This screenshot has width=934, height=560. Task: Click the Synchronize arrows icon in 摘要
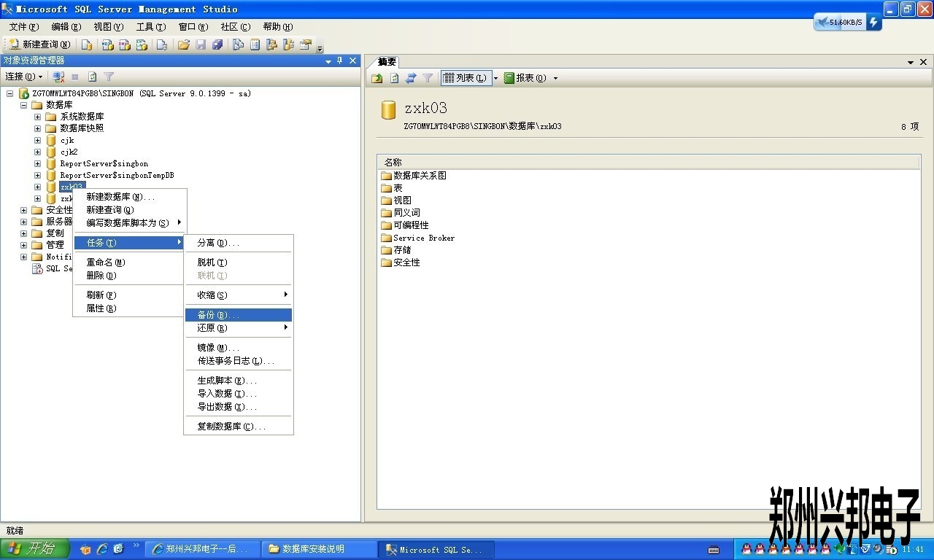tap(411, 78)
